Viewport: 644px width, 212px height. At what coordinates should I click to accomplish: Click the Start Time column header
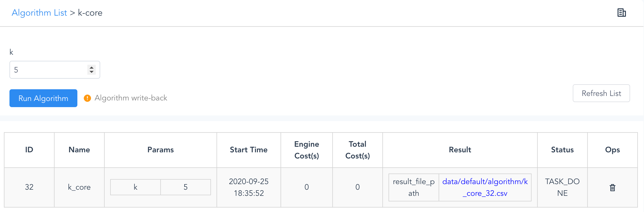click(x=249, y=150)
